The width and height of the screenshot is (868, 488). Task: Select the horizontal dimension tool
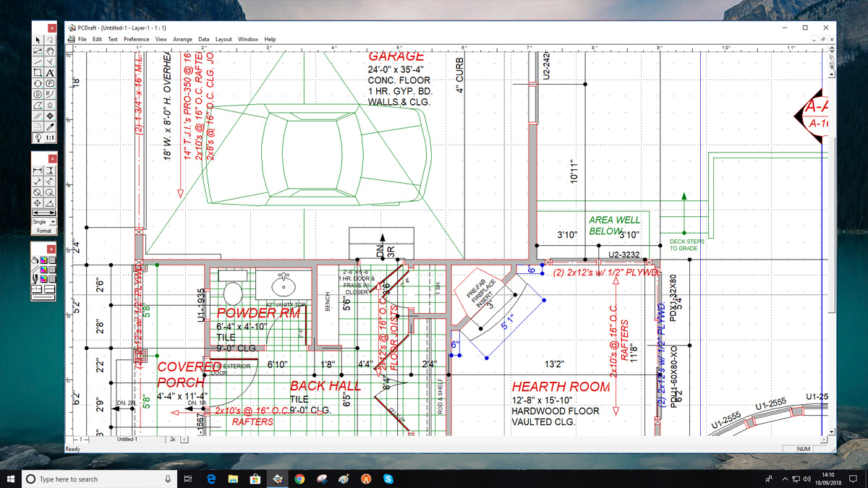tap(38, 171)
